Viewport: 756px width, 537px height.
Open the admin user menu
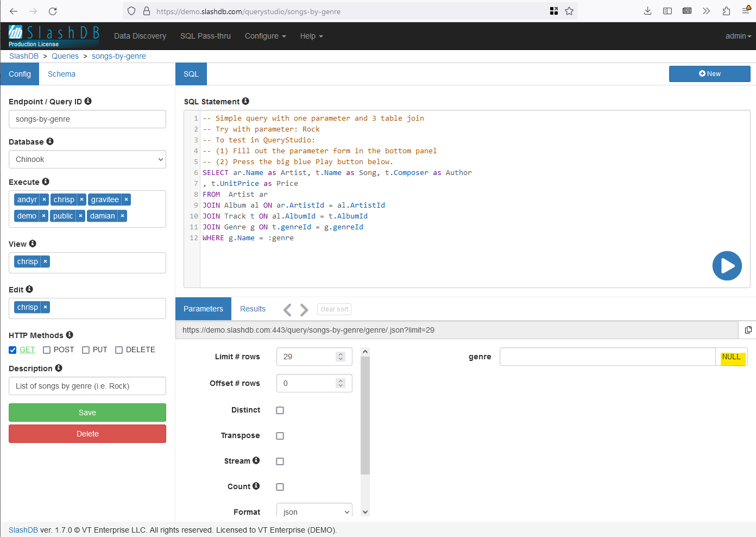(738, 36)
